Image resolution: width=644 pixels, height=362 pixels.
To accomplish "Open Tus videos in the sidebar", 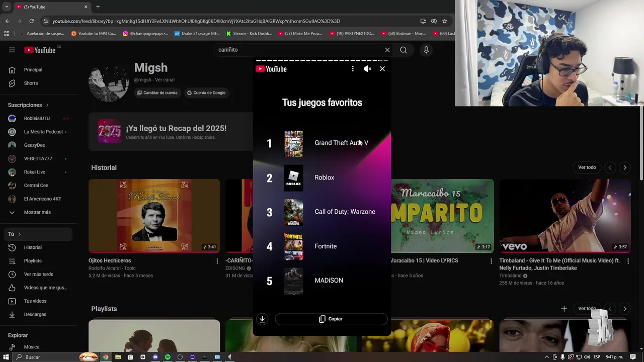I will [x=39, y=301].
